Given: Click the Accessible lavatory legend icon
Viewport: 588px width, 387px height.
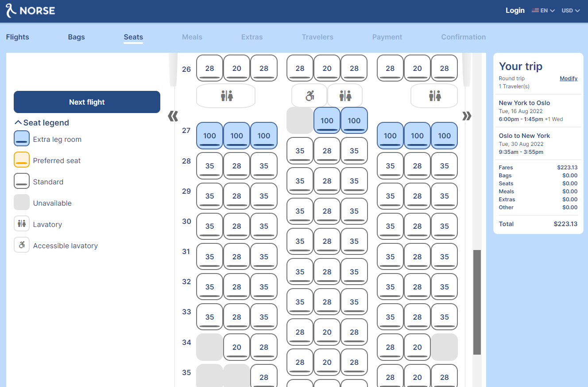Looking at the screenshot, I should click(22, 245).
